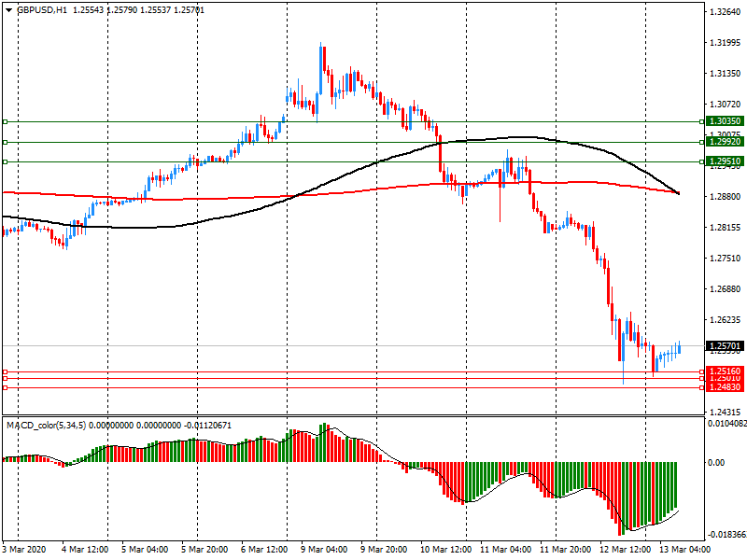Click the current price 1.25701 label
This screenshot has height=560, width=747.
725,345
